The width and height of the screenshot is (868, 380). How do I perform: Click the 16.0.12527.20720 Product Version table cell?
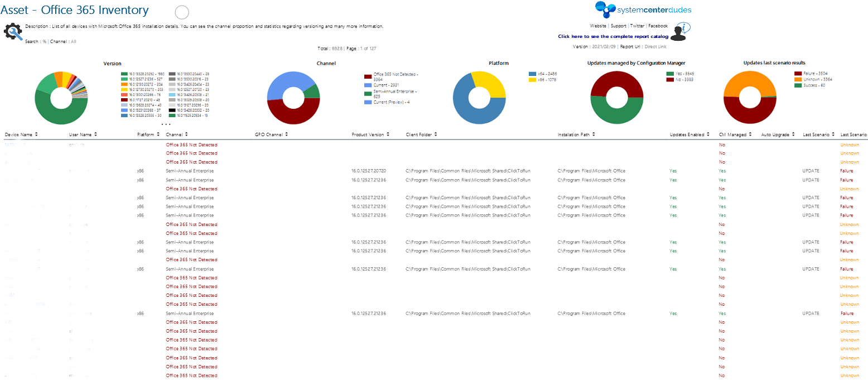pyautogui.click(x=369, y=171)
